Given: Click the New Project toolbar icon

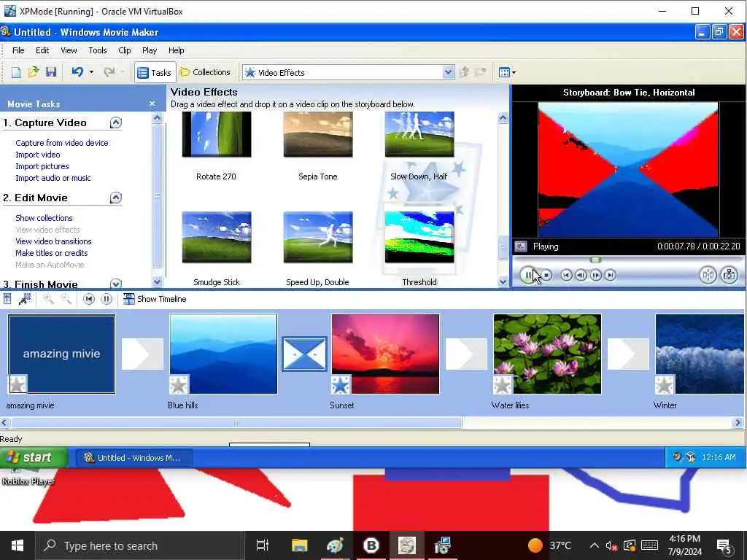Looking at the screenshot, I should [16, 72].
